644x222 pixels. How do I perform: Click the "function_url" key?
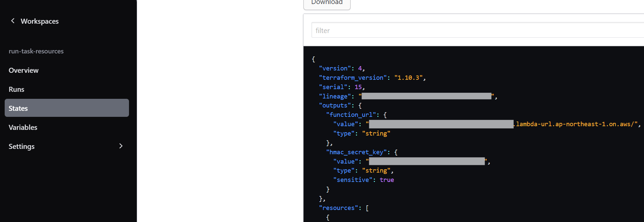351,115
